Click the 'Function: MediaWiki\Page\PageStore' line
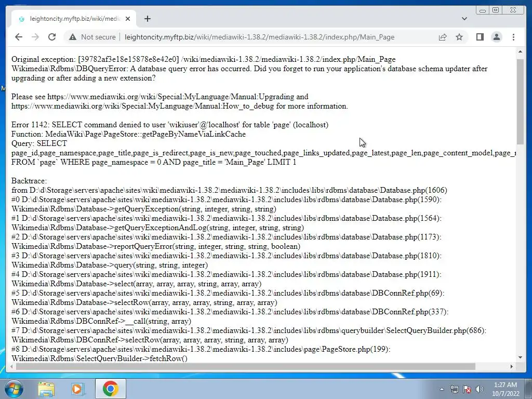 click(x=129, y=135)
